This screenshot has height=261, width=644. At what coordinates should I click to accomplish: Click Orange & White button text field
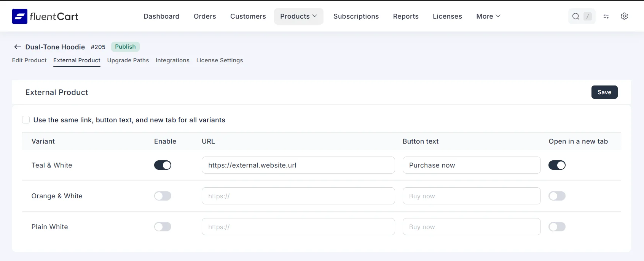[x=472, y=196]
